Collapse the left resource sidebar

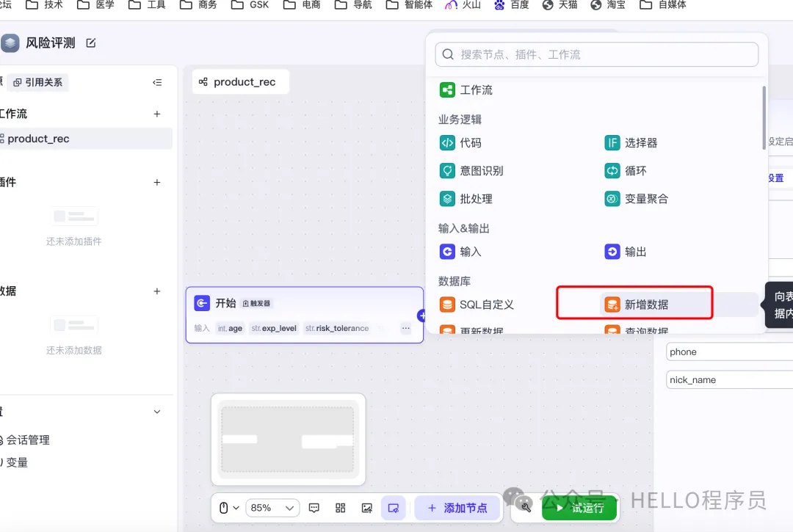(157, 82)
